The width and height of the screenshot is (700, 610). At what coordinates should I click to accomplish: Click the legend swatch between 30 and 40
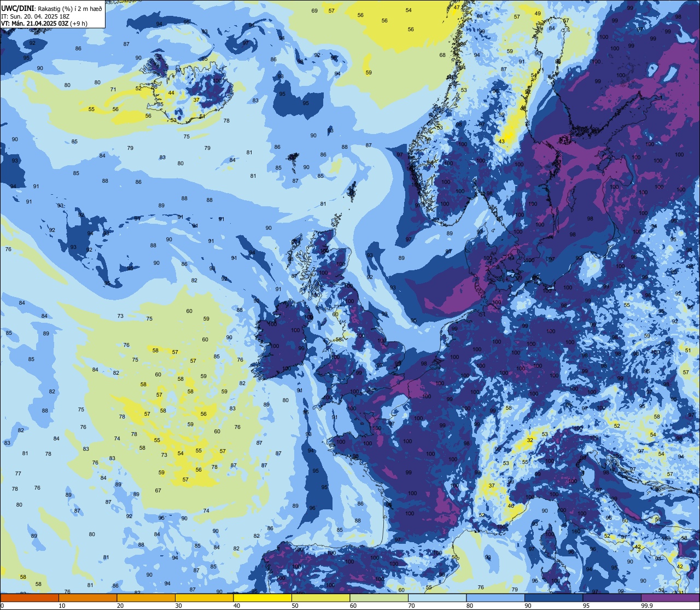[x=204, y=597]
